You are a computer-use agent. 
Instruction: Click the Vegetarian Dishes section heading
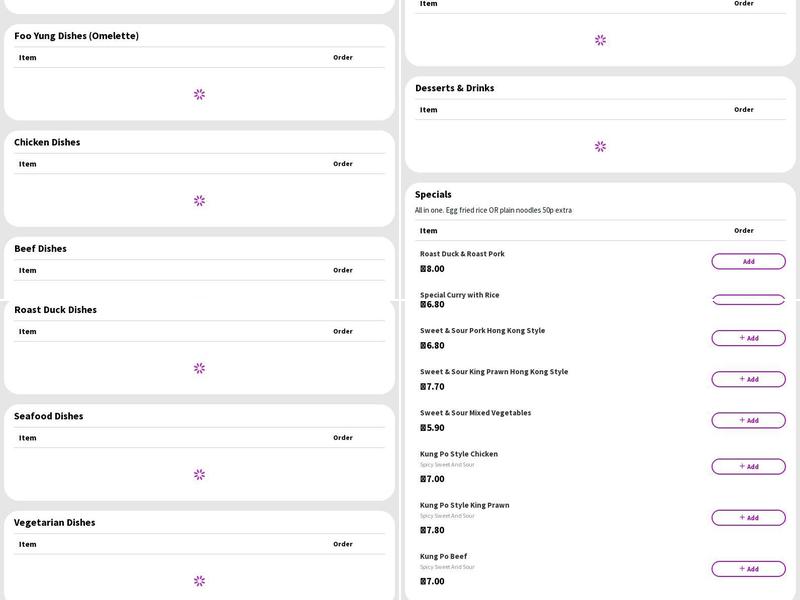54,522
